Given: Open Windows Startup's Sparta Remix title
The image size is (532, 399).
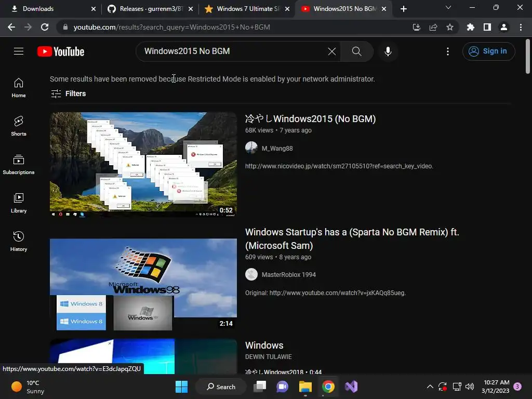Looking at the screenshot, I should (352, 239).
